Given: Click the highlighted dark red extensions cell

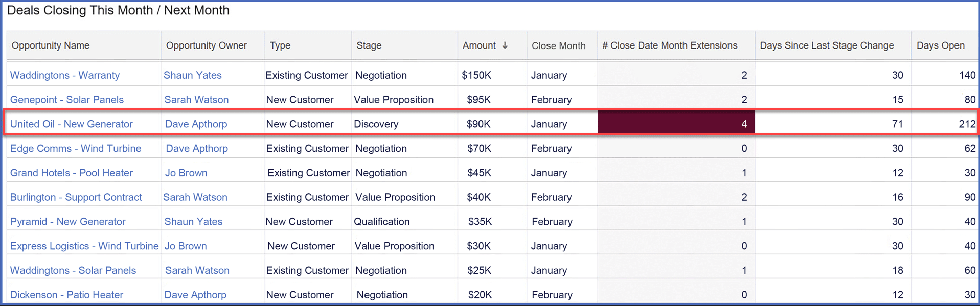Looking at the screenshot, I should (x=676, y=124).
